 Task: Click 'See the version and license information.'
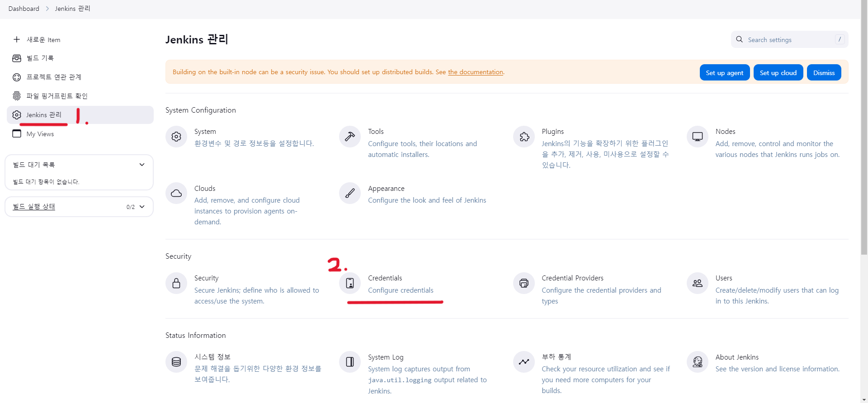[x=777, y=369]
